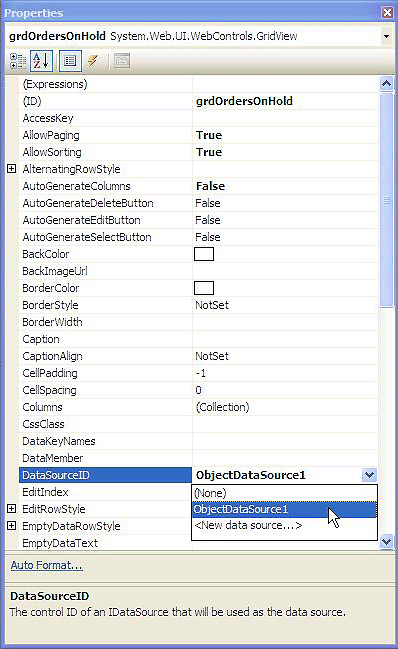This screenshot has height=649, width=398.
Task: Select the AccessKey property row
Action: coord(198,118)
